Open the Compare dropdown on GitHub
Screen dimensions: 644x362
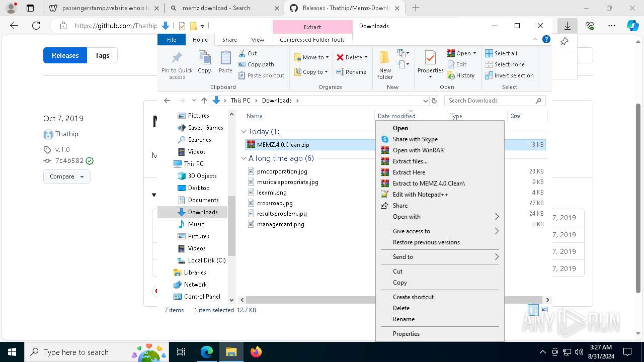tap(67, 176)
